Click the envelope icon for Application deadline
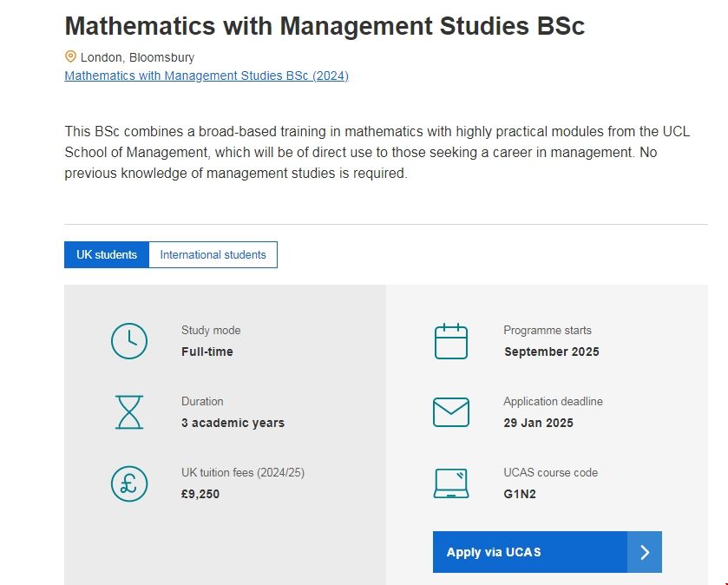This screenshot has width=728, height=585. point(450,412)
